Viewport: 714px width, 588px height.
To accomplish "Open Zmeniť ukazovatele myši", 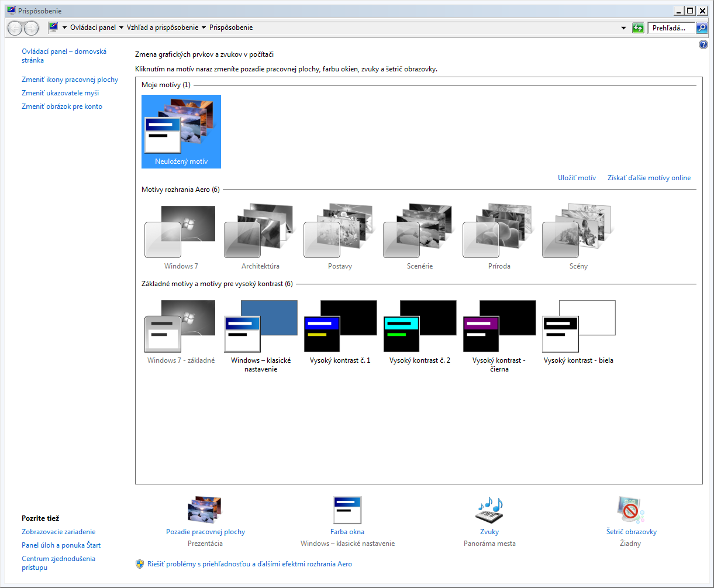I will click(x=60, y=93).
